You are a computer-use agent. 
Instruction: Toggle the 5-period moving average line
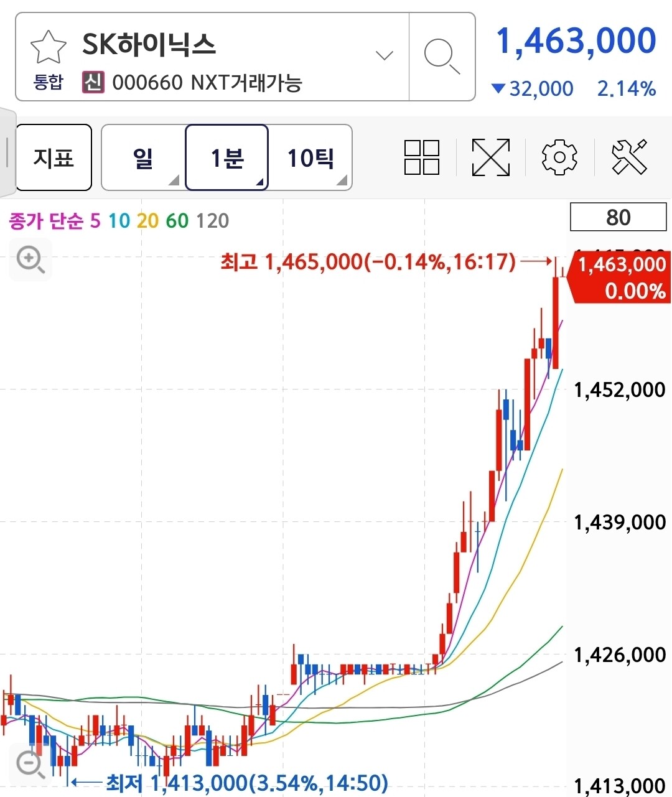pyautogui.click(x=95, y=220)
